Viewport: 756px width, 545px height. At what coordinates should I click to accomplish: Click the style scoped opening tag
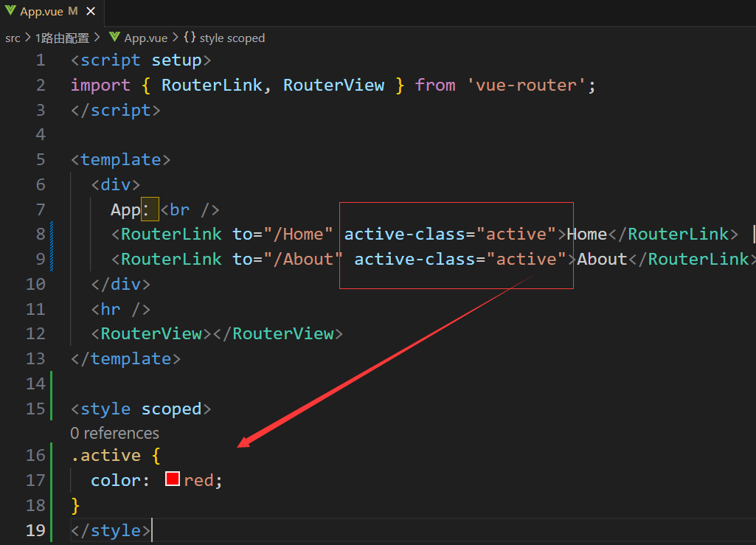pyautogui.click(x=141, y=409)
